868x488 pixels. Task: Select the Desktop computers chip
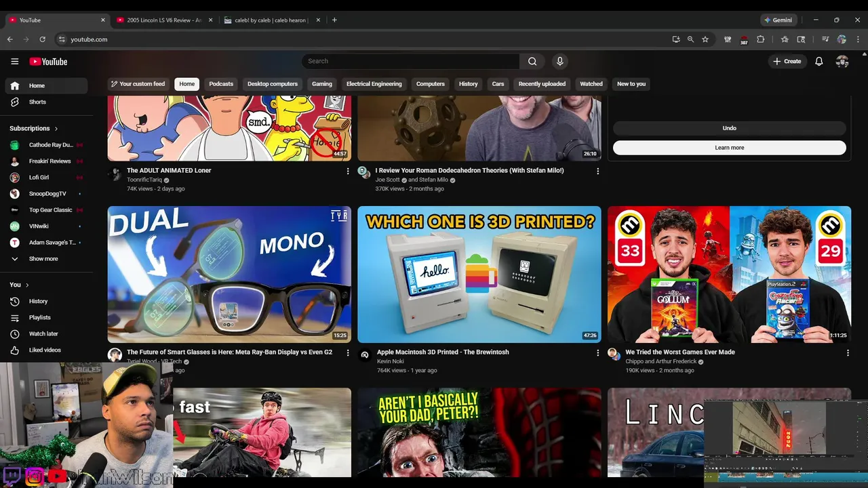coord(273,84)
